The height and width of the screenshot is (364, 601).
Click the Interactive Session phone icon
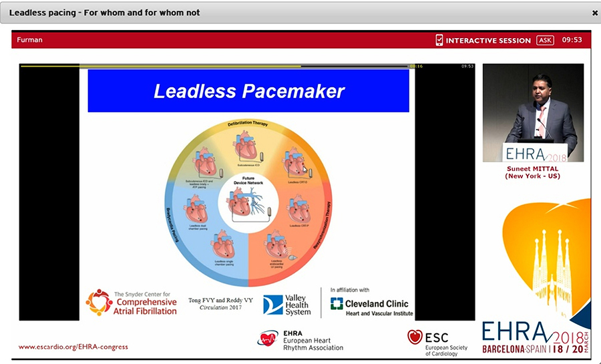point(439,40)
